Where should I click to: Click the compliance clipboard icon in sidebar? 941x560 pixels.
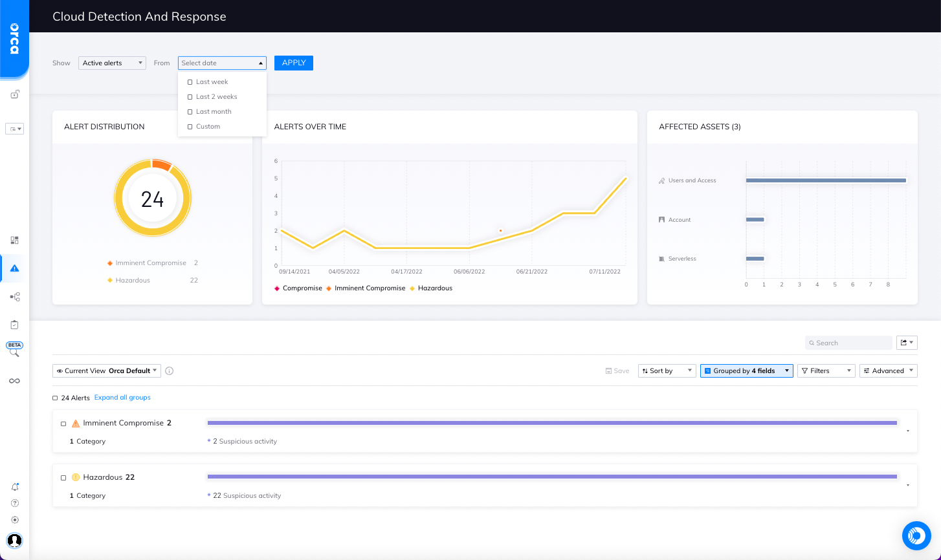pos(14,324)
